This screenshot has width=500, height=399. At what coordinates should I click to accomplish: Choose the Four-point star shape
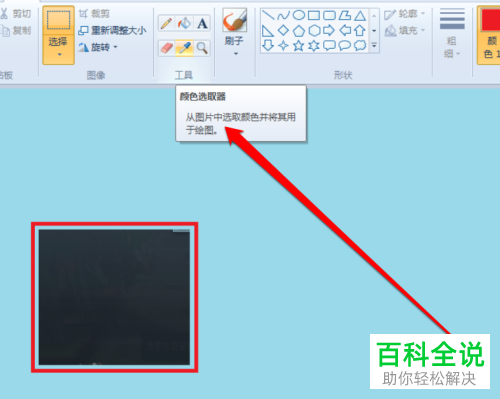283,45
